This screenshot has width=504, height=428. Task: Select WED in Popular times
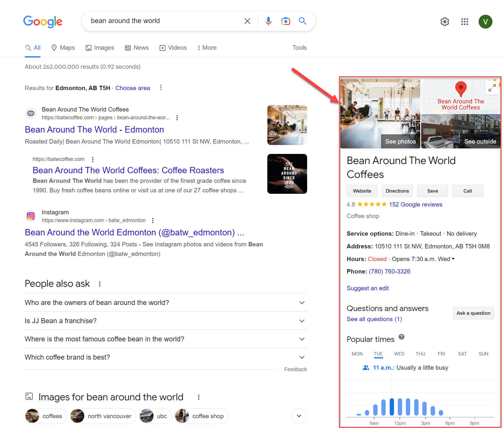[x=399, y=354]
